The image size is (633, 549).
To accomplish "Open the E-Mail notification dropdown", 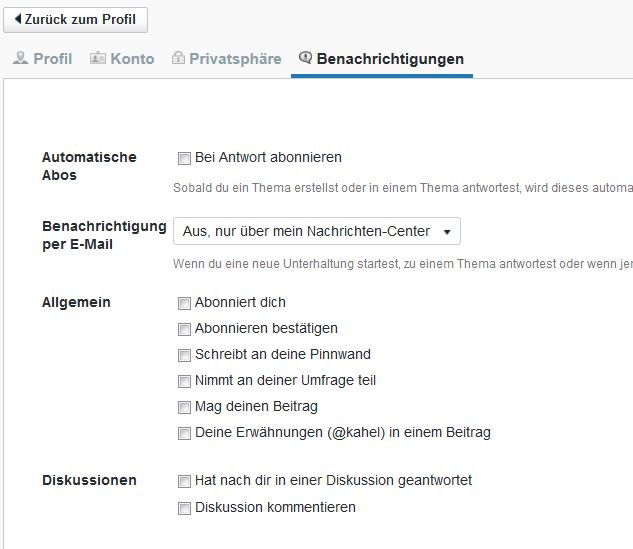I will point(316,232).
